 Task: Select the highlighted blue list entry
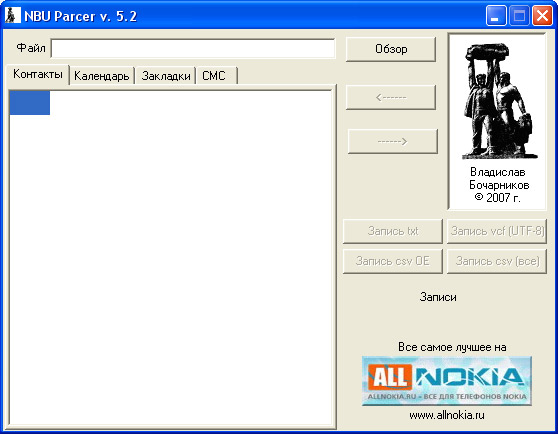coord(30,103)
